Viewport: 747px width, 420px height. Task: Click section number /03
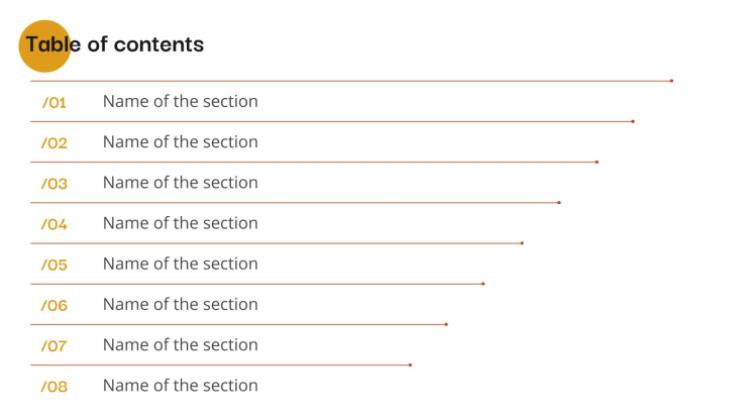[x=54, y=183]
